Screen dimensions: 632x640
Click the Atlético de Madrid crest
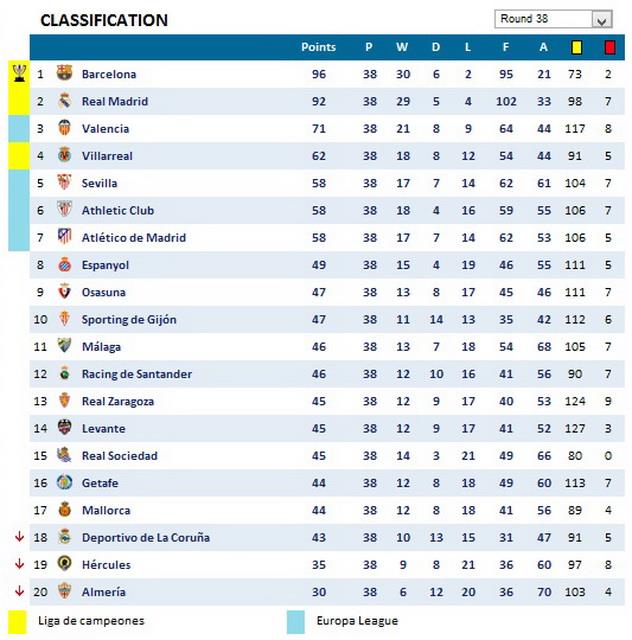coord(64,237)
